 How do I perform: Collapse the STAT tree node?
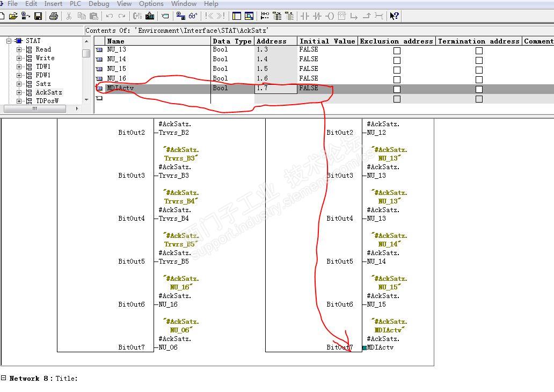9,41
